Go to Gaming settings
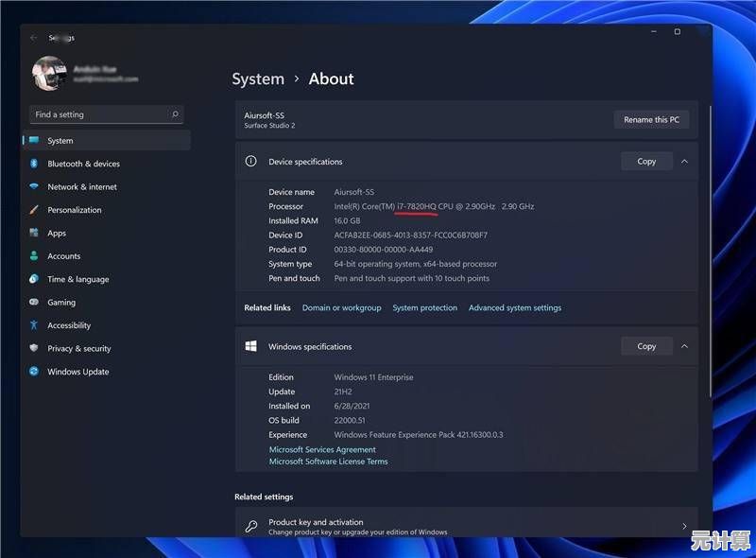 tap(107, 302)
